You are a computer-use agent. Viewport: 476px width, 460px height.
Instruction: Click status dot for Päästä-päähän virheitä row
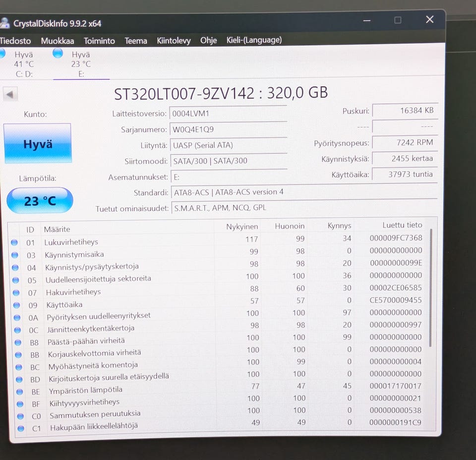click(18, 342)
